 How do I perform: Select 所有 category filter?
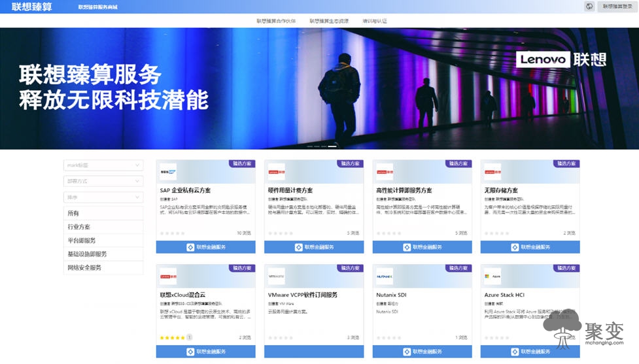[103, 213]
